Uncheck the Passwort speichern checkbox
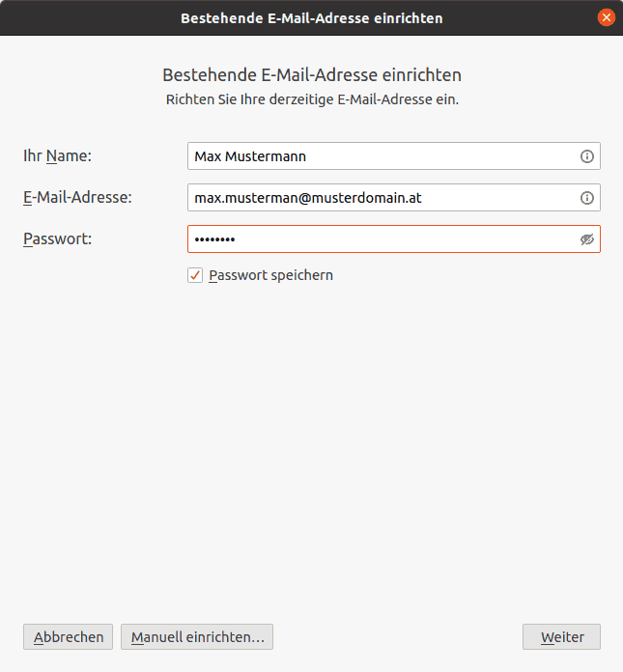This screenshot has height=672, width=623. tap(195, 275)
